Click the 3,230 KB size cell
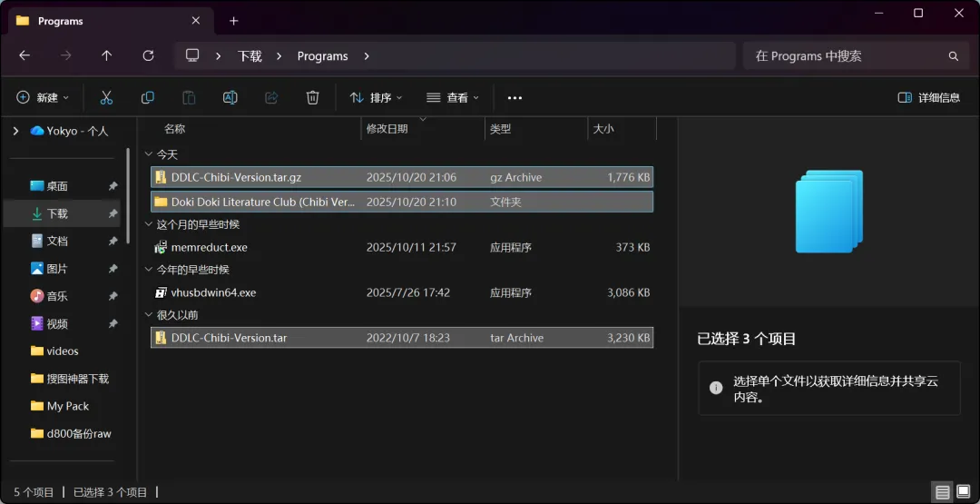Image resolution: width=980 pixels, height=504 pixels. click(x=628, y=338)
